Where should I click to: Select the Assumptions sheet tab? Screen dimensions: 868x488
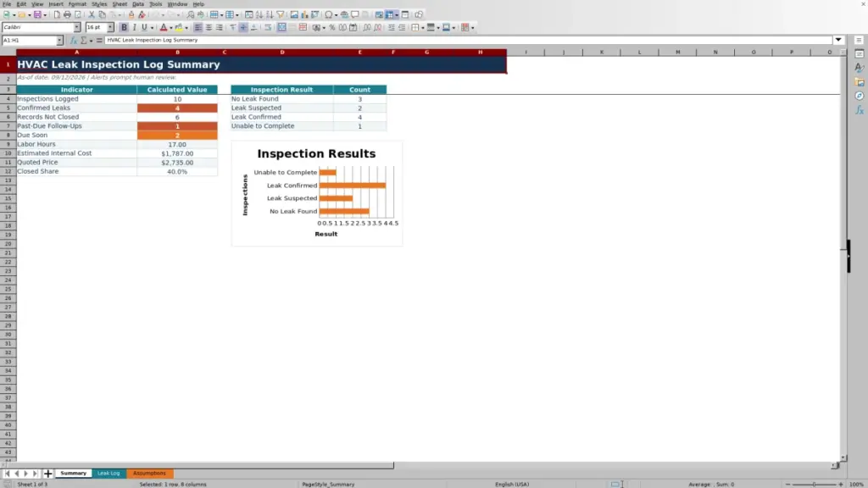click(149, 473)
